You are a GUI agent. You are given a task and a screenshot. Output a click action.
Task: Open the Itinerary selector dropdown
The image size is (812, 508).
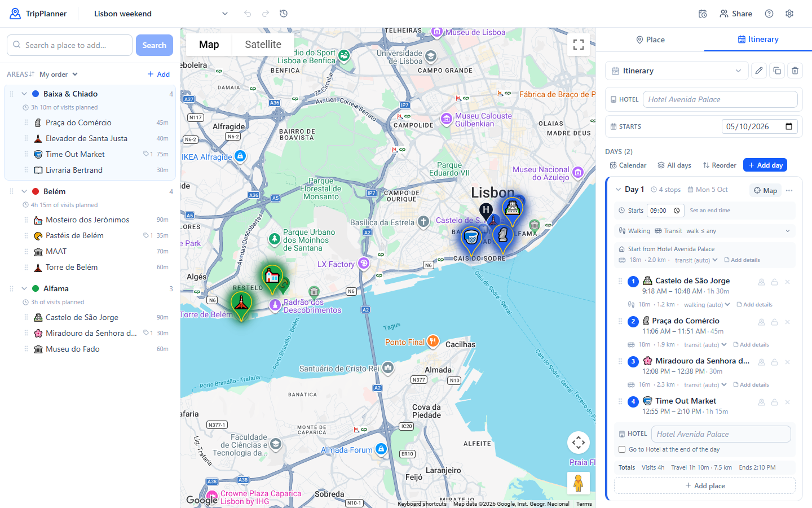(677, 71)
